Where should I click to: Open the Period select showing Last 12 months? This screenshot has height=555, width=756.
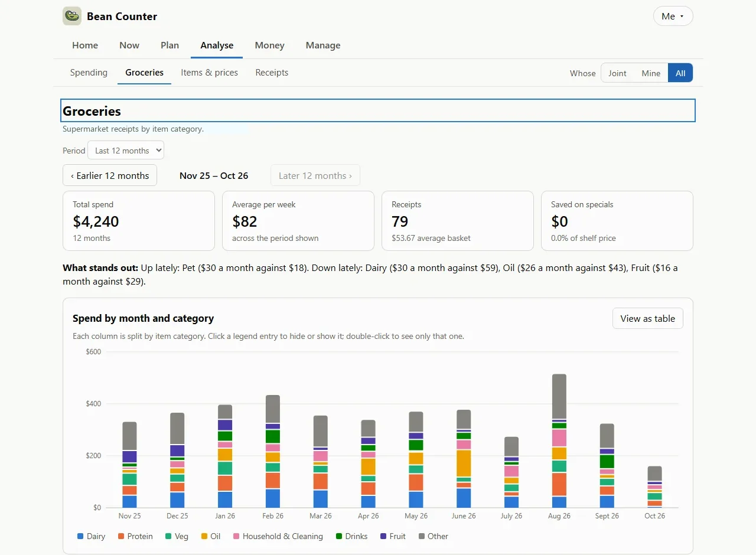[126, 150]
